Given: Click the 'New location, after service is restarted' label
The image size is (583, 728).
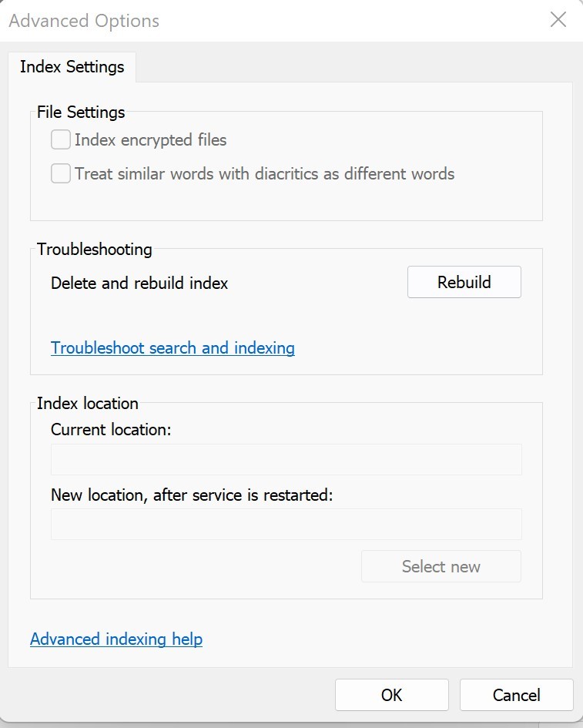Looking at the screenshot, I should coord(192,495).
